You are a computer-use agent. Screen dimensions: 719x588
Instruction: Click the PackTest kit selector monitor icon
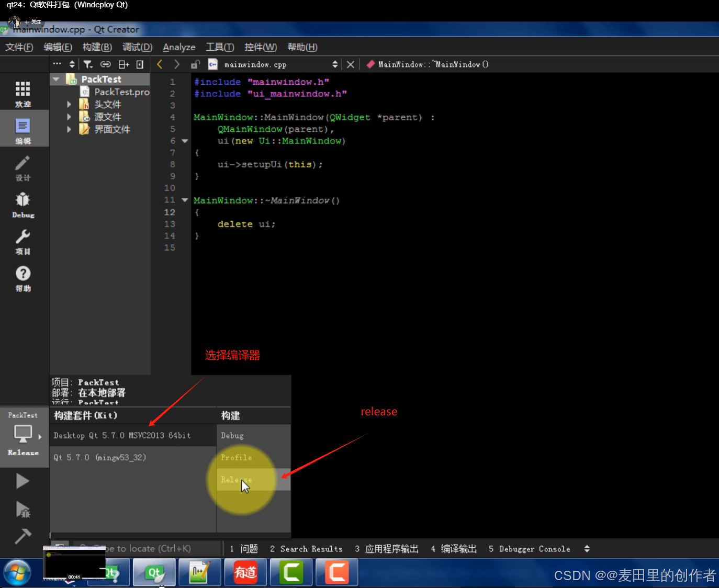[23, 433]
